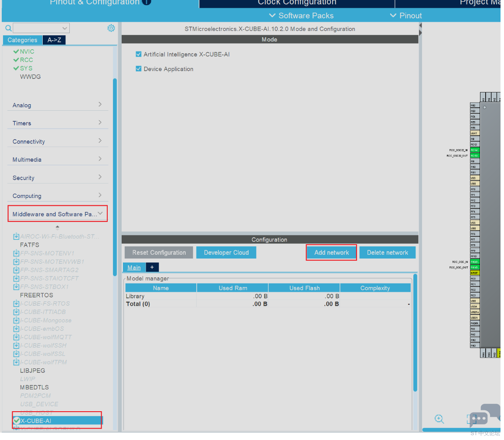Click zoom in icon in chip view
Image resolution: width=504 pixels, height=440 pixels.
(439, 419)
